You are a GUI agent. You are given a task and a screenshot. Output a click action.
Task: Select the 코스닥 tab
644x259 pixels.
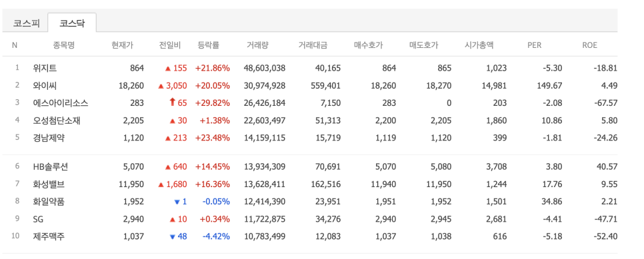72,23
